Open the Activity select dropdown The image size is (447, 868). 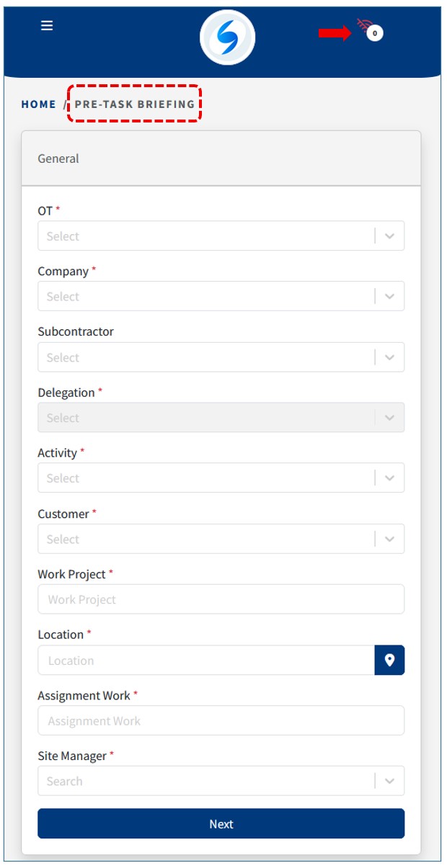pos(205,478)
